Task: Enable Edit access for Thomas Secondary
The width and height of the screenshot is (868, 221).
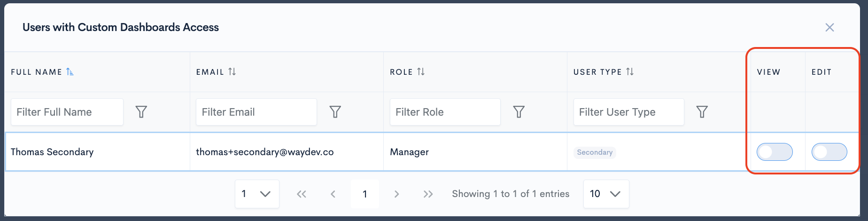Action: pos(829,152)
